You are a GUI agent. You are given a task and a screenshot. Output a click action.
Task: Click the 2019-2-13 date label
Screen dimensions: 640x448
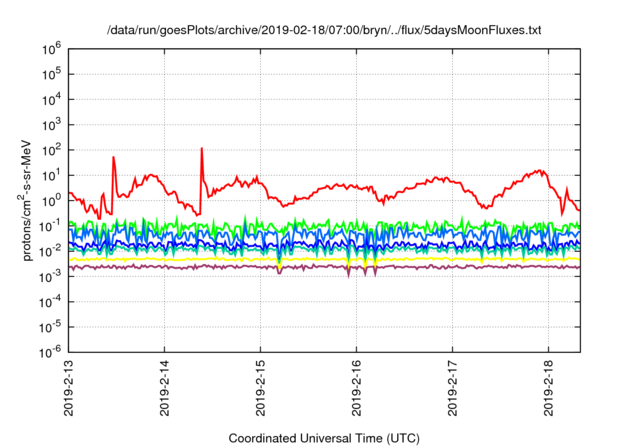[x=69, y=388]
